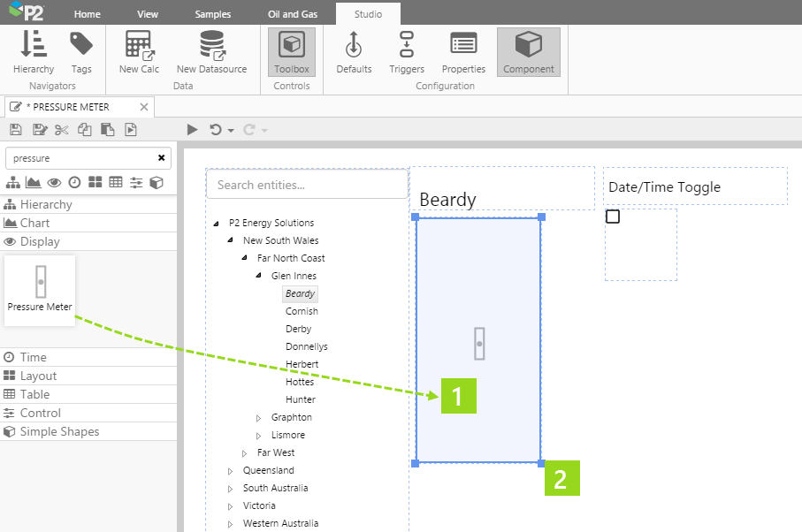Screen dimensions: 802x532
Task: Toggle the Component configuration button
Action: 528,52
